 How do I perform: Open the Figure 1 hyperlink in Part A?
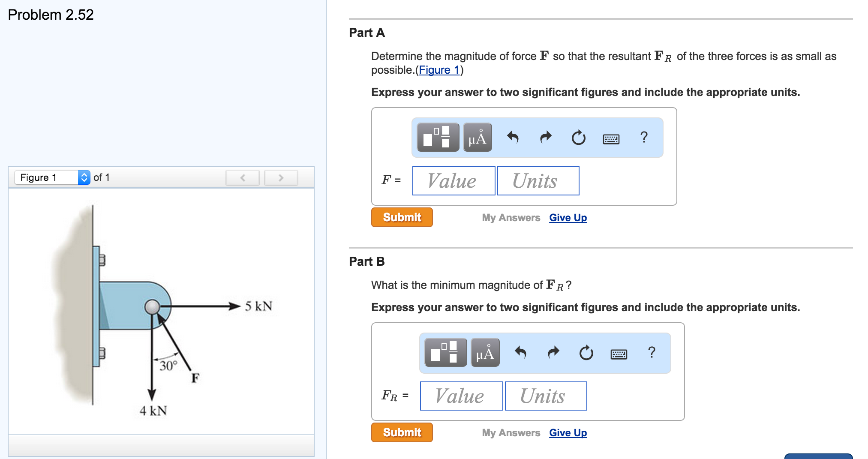point(439,70)
